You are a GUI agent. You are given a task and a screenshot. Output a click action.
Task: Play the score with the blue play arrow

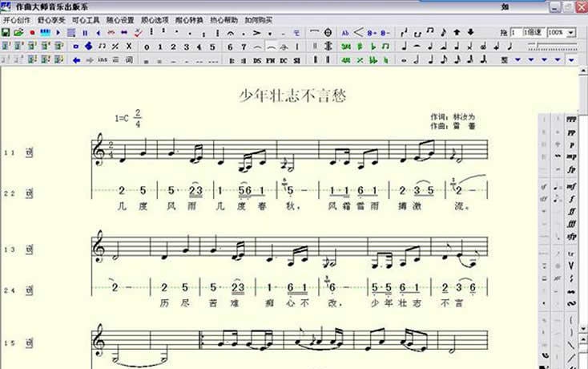click(58, 33)
